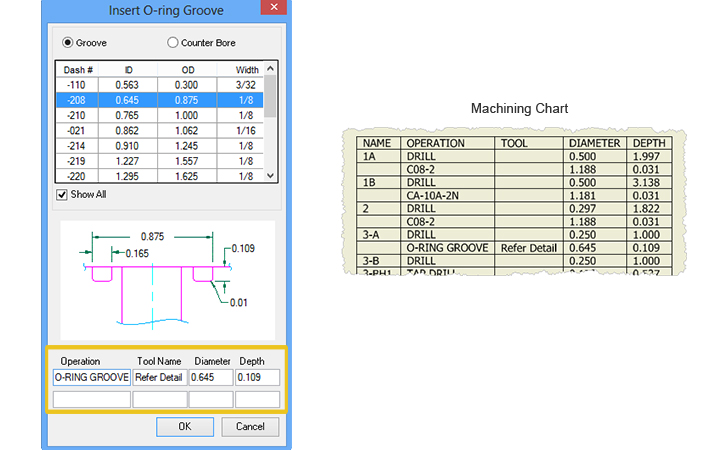Screen dimensions: 720x450
Task: Select the -210 dash number row
Action: click(160, 116)
